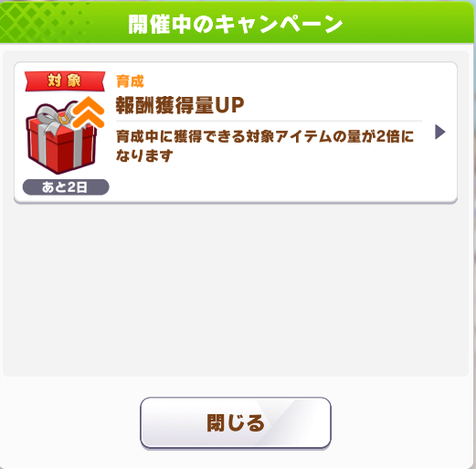Click the なります text line in the card
476x469 pixels.
click(144, 155)
